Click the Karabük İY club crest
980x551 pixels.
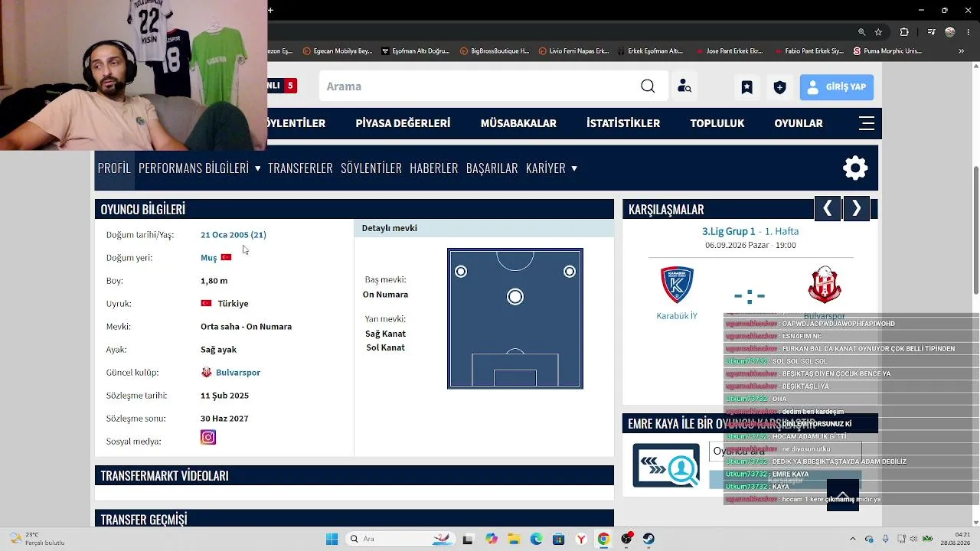pos(677,285)
